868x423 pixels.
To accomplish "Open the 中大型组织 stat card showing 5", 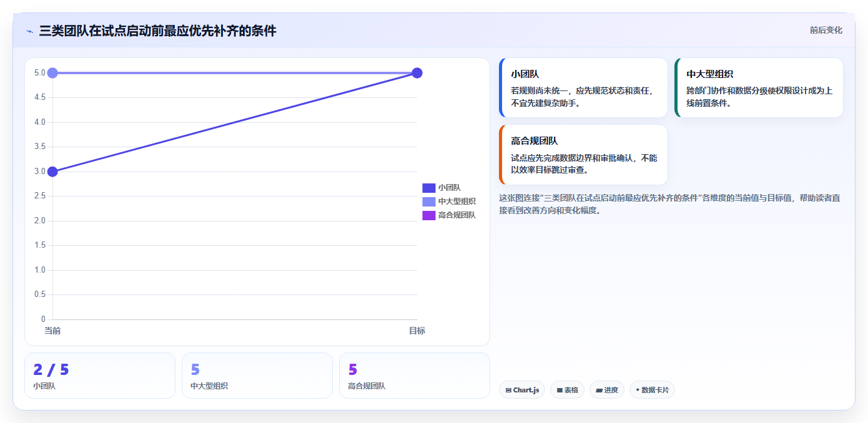I will click(257, 376).
